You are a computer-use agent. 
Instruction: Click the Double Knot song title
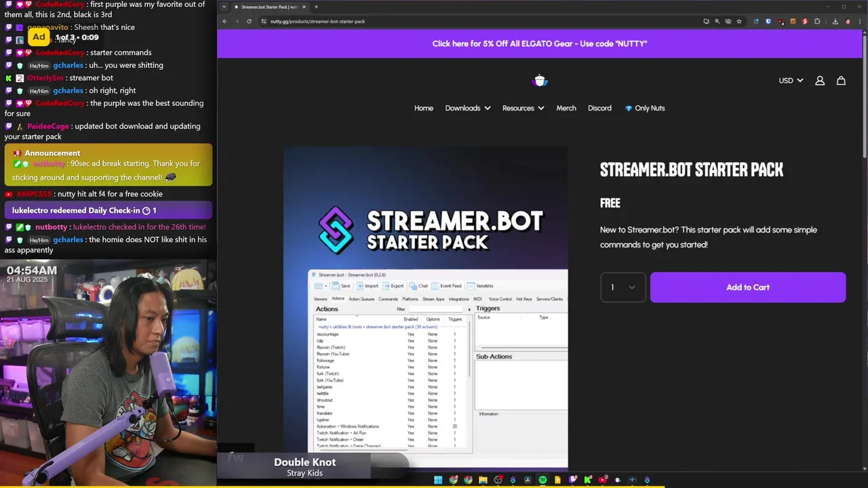(x=304, y=462)
